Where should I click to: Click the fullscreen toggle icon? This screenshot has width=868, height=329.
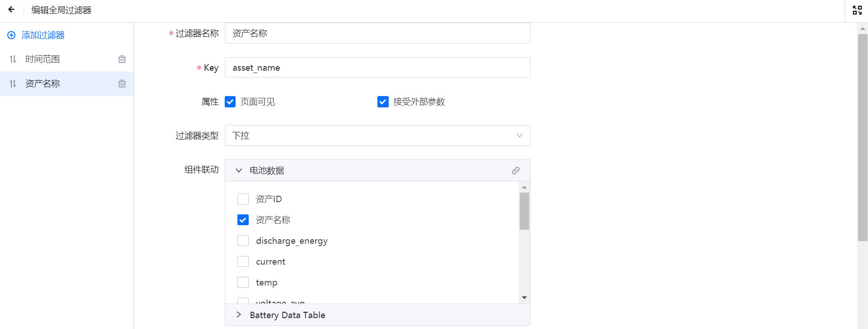click(x=857, y=10)
